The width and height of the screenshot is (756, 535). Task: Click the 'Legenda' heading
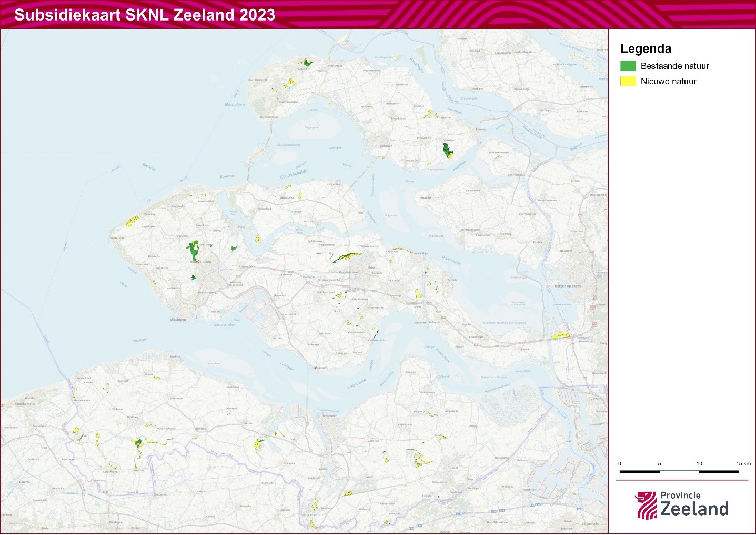point(646,48)
